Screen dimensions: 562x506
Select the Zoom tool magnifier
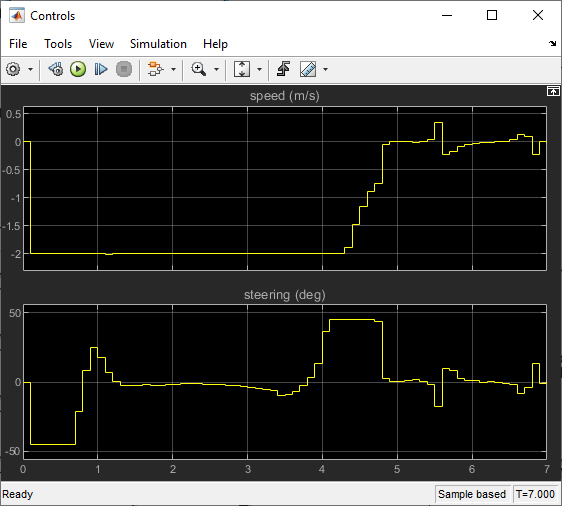(199, 69)
